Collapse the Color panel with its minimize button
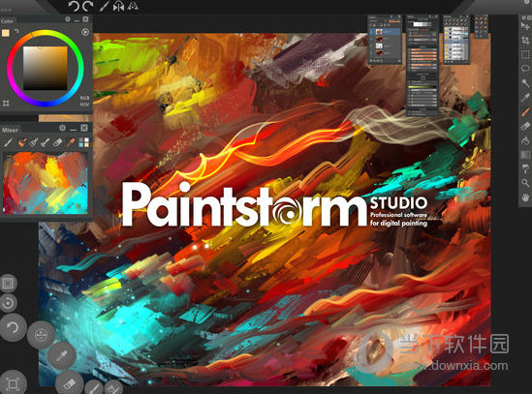The width and height of the screenshot is (532, 394). [77, 20]
